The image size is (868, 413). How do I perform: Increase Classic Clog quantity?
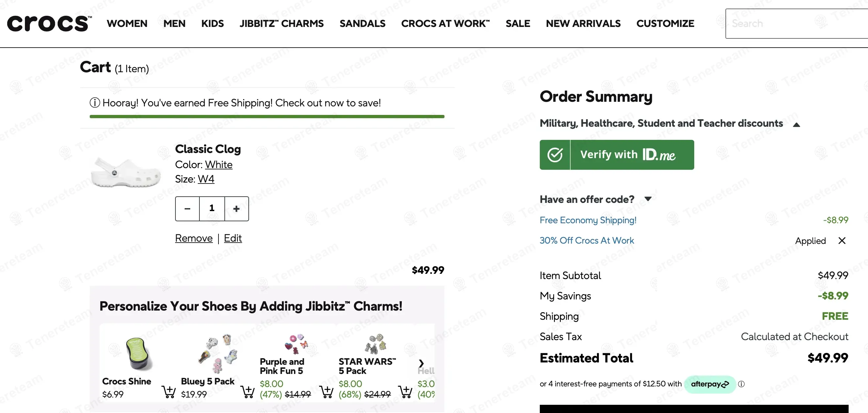coord(237,209)
